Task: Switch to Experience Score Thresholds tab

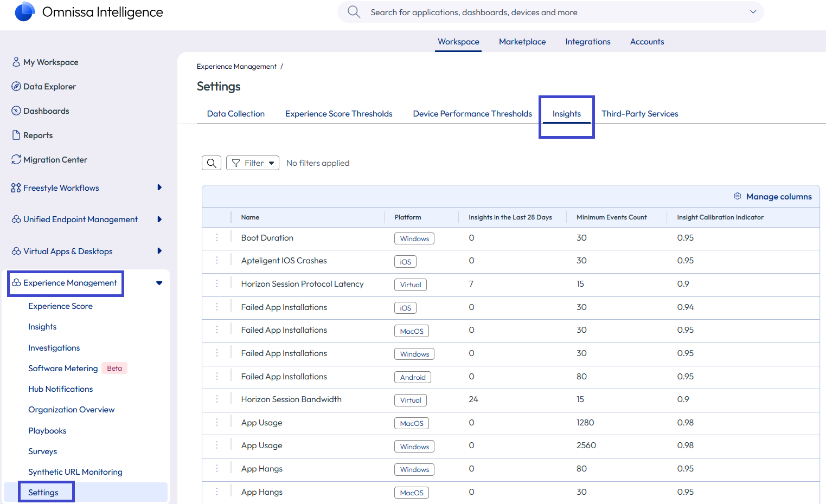Action: click(339, 113)
